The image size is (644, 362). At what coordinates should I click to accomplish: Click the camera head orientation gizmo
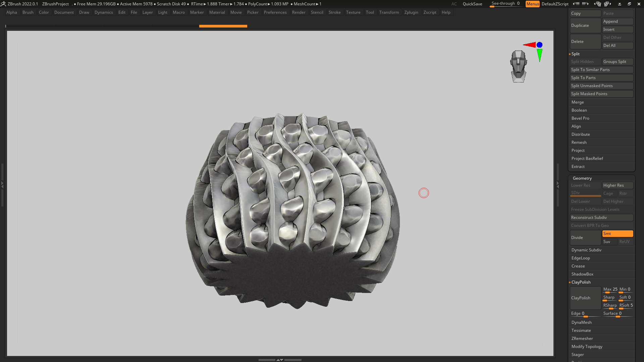[519, 66]
